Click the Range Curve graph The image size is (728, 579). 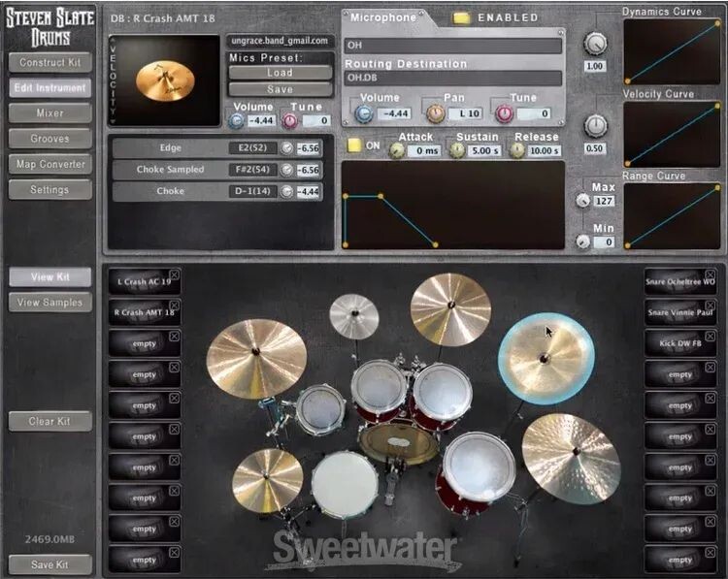click(672, 216)
